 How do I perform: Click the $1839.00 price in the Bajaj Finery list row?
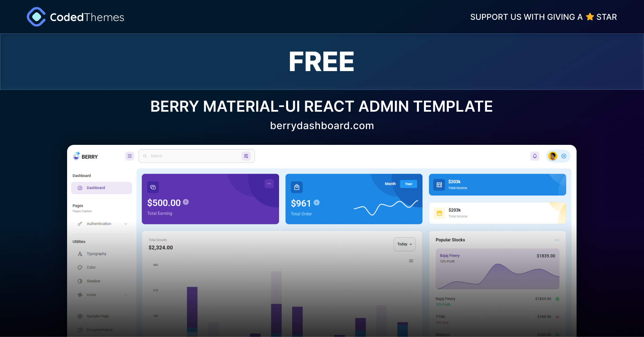[543, 299]
